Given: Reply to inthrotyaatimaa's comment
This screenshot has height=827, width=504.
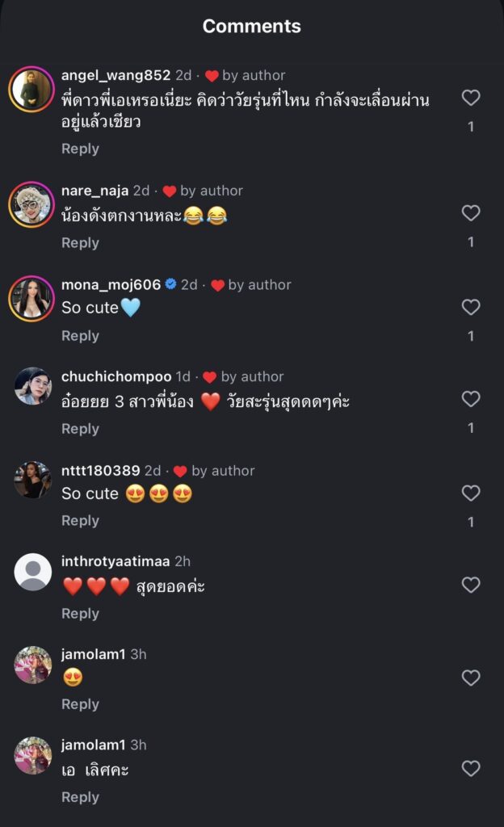Looking at the screenshot, I should coord(80,614).
